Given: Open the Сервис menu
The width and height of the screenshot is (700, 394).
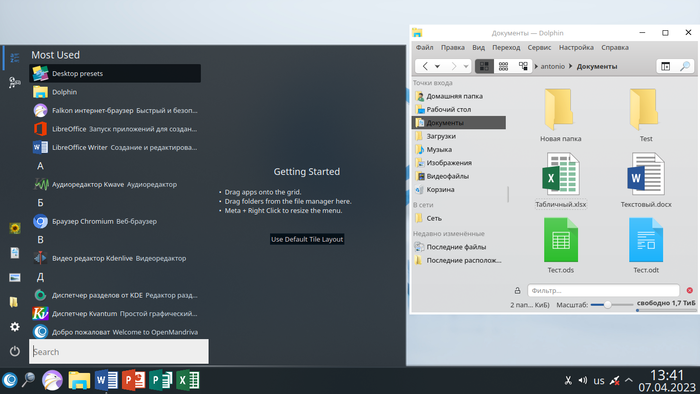Looking at the screenshot, I should [x=539, y=47].
